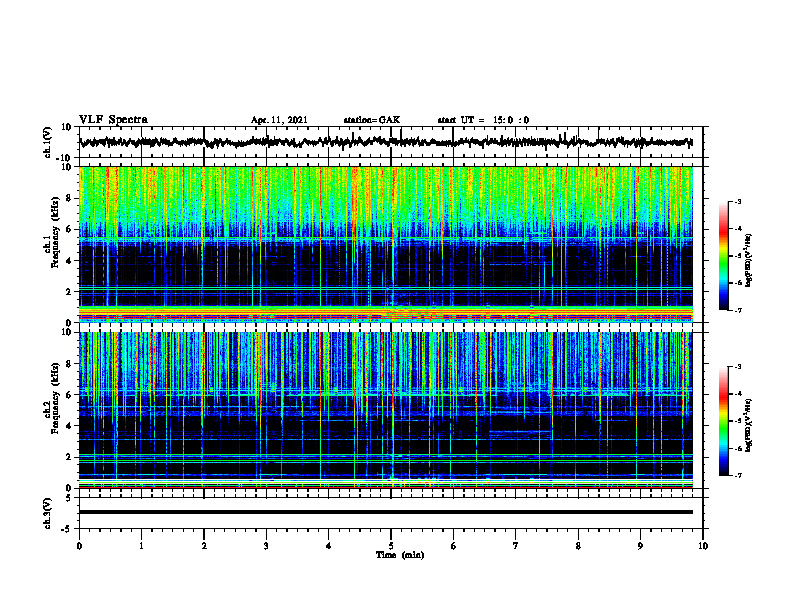The width and height of the screenshot is (792, 612).
Task: Click the ch.2 colorbar "log(PSD)" label
Action: [x=749, y=426]
